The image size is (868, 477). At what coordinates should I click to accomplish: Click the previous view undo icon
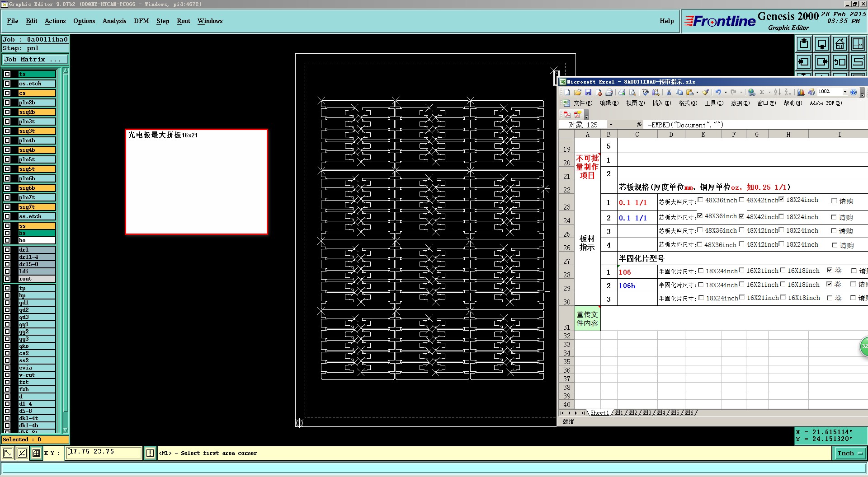pyautogui.click(x=840, y=62)
